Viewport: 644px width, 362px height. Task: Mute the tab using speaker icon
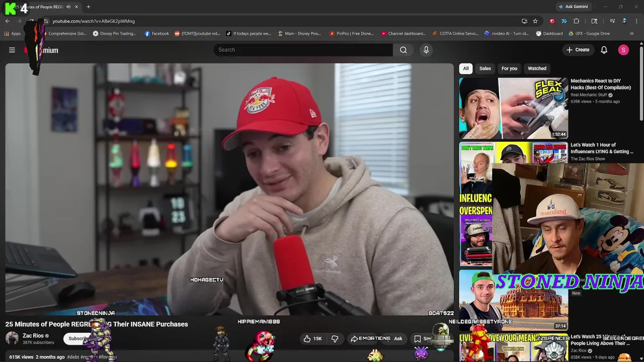pyautogui.click(x=68, y=7)
